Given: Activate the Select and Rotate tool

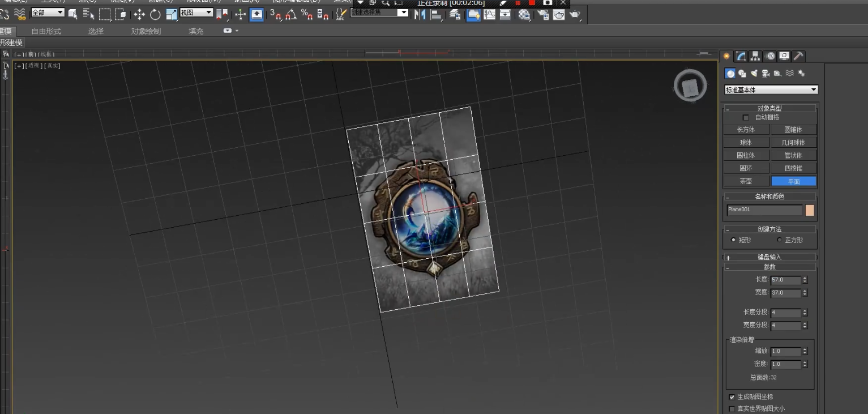Looking at the screenshot, I should [155, 14].
